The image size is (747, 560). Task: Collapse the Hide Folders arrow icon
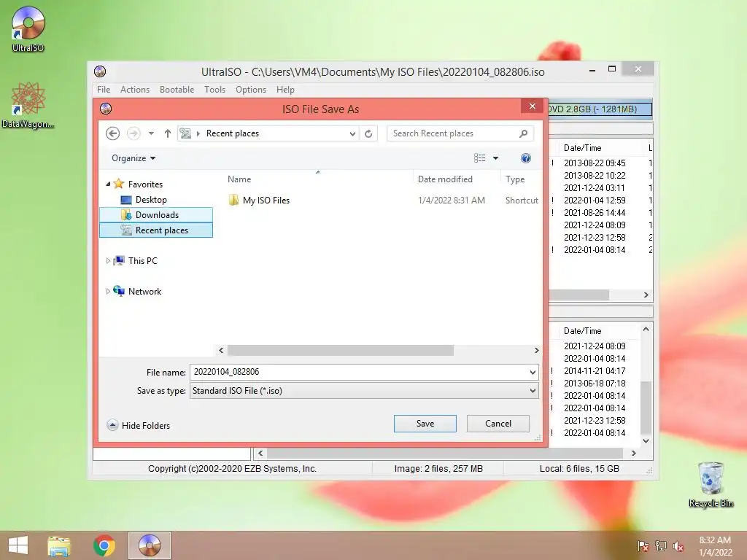pos(112,425)
